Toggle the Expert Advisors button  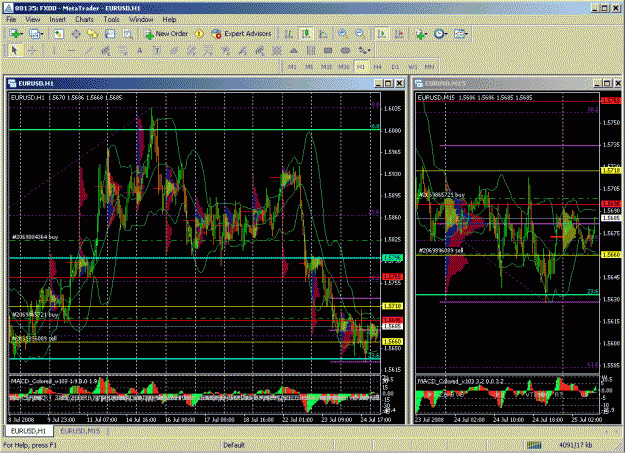[x=242, y=34]
